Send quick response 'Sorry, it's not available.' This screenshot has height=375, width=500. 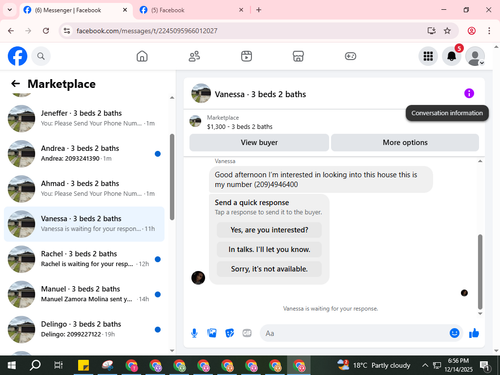click(x=269, y=269)
